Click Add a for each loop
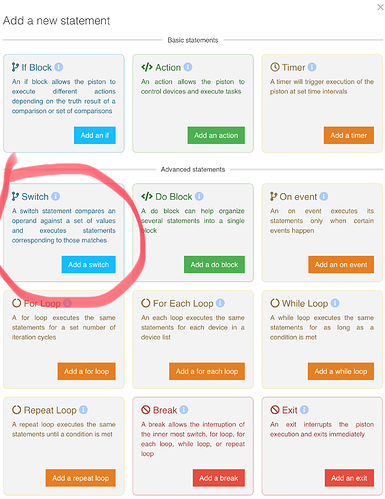 207,371
